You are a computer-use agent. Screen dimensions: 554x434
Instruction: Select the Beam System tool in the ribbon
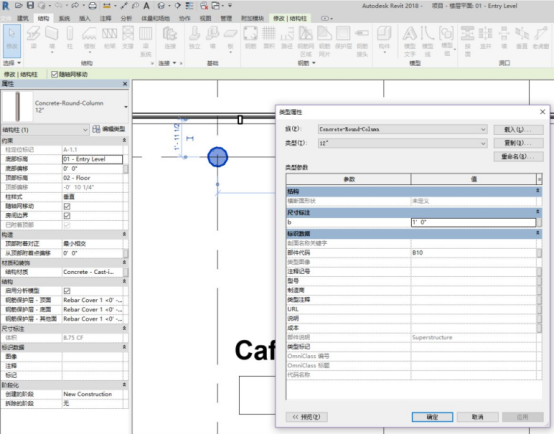pos(146,41)
